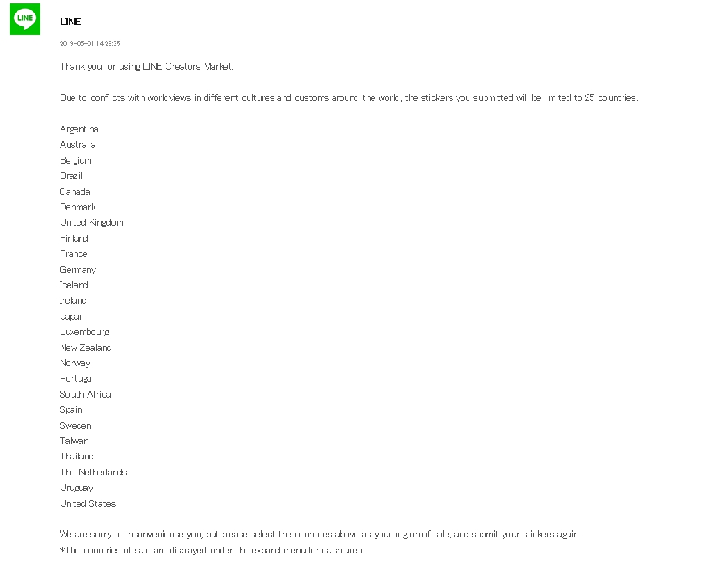
Task: Select Luxembourg from the list
Action: point(84,332)
